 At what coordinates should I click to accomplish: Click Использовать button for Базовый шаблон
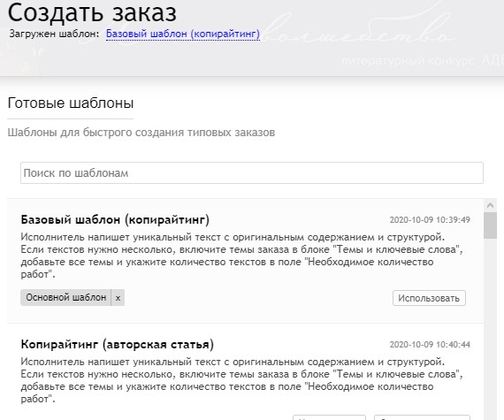click(429, 298)
